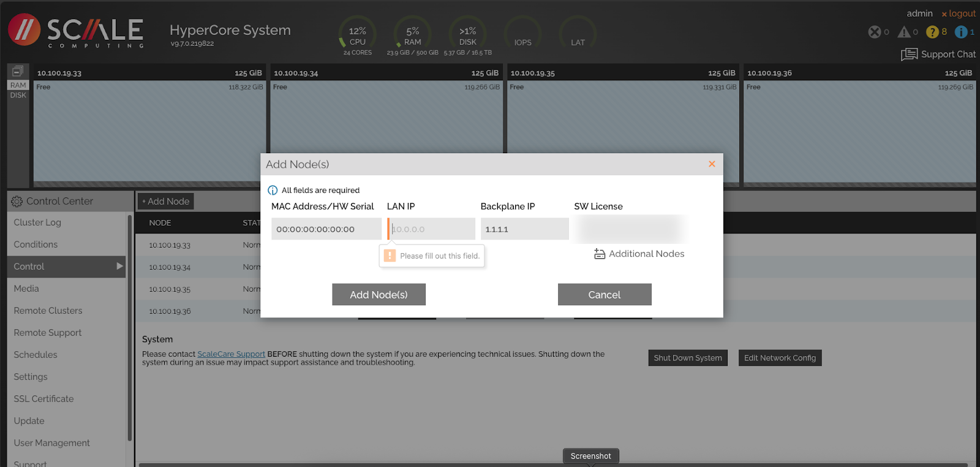Open the RAM usage gauge
The image size is (980, 467).
(x=413, y=34)
